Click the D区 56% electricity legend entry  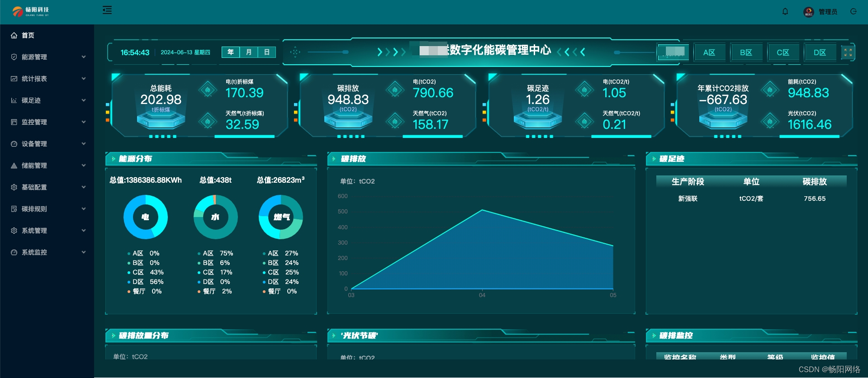click(146, 282)
